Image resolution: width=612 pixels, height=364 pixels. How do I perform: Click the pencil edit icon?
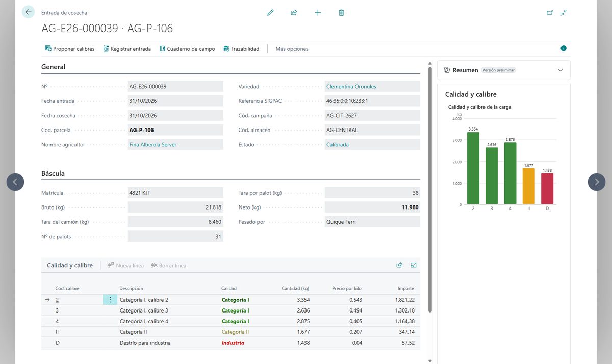coord(270,13)
